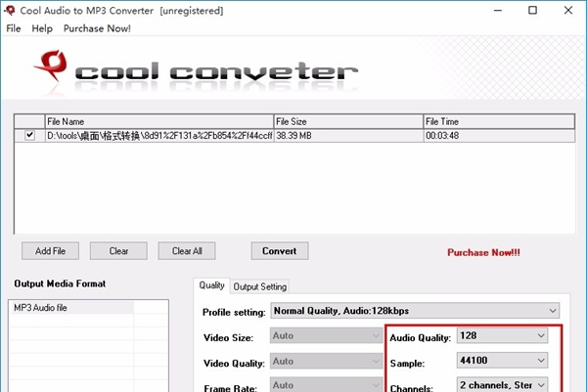The image size is (587, 392).
Task: Open the Help menu
Action: pos(42,28)
